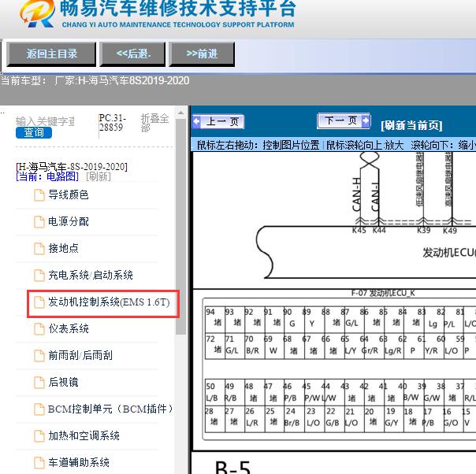The image size is (476, 474).
Task: Click 折叠全部 to collapse all
Action: tap(154, 123)
